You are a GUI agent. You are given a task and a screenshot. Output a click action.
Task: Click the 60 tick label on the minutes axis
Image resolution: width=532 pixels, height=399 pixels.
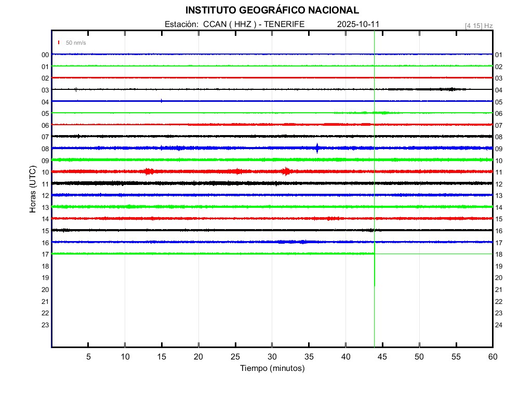click(x=492, y=357)
